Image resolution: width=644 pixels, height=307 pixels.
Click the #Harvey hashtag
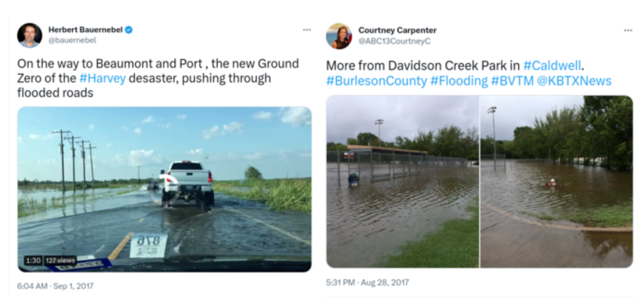point(102,78)
